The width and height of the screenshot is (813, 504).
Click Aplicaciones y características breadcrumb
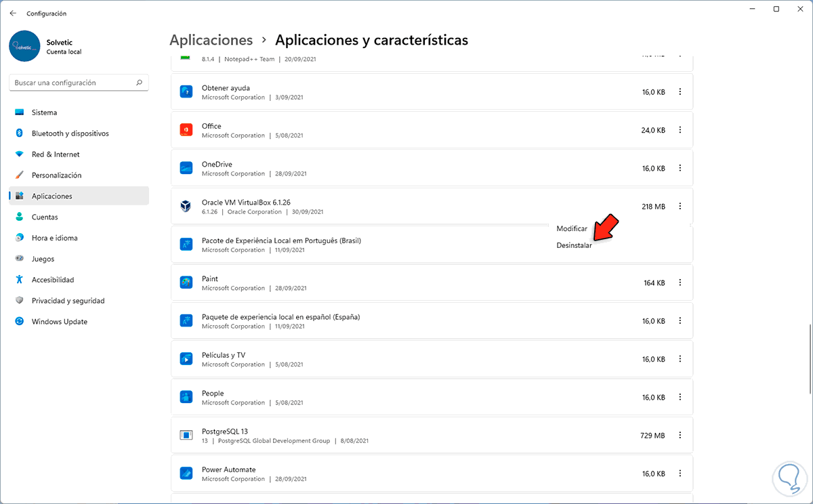pyautogui.click(x=371, y=40)
